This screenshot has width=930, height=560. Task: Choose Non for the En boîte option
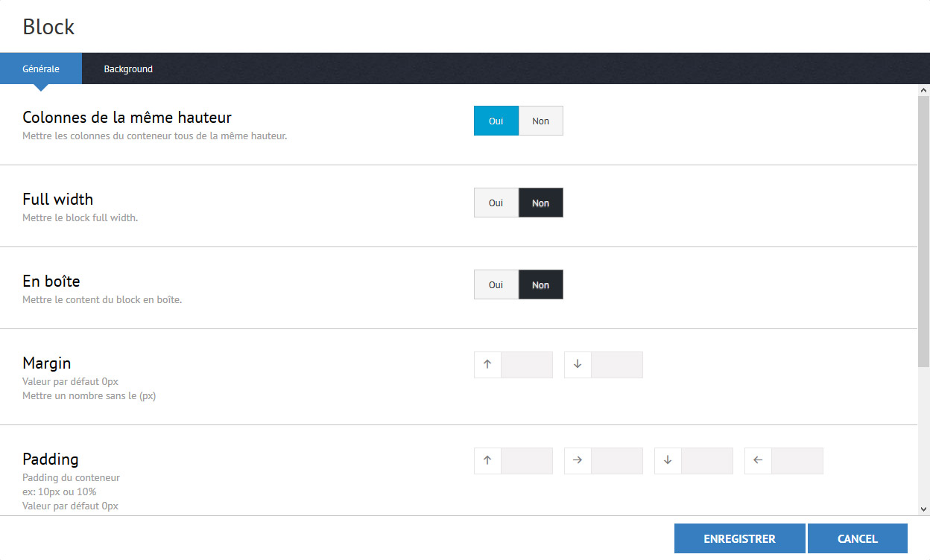(x=540, y=284)
